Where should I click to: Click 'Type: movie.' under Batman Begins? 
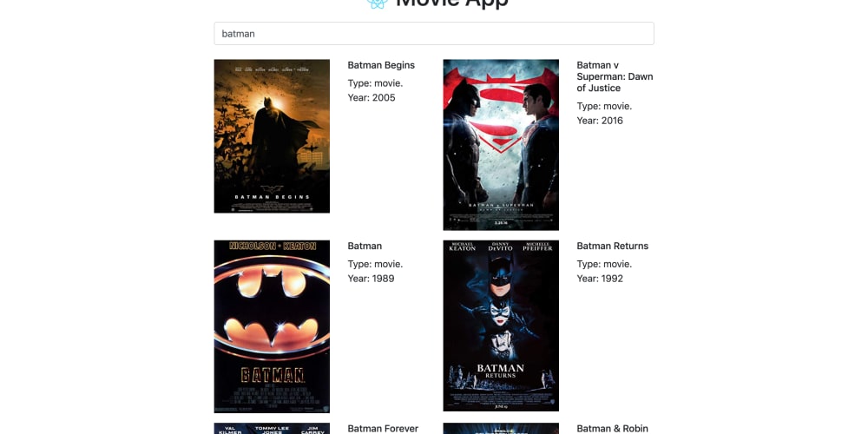tap(375, 83)
